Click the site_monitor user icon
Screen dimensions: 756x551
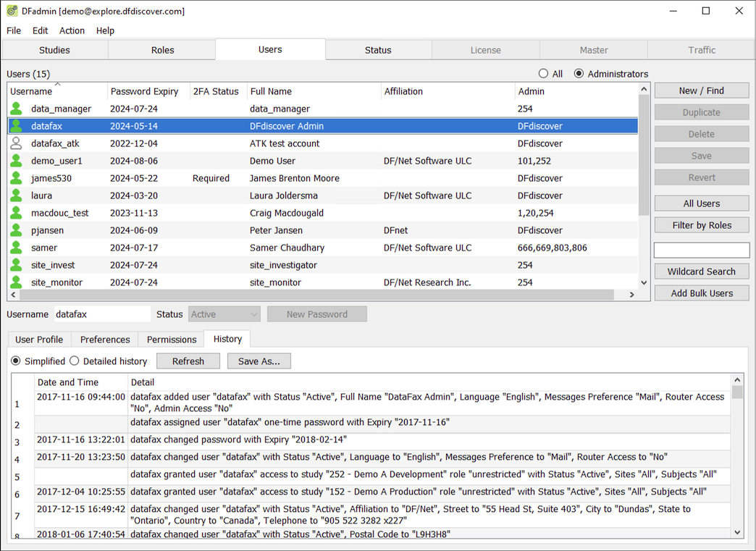(17, 282)
